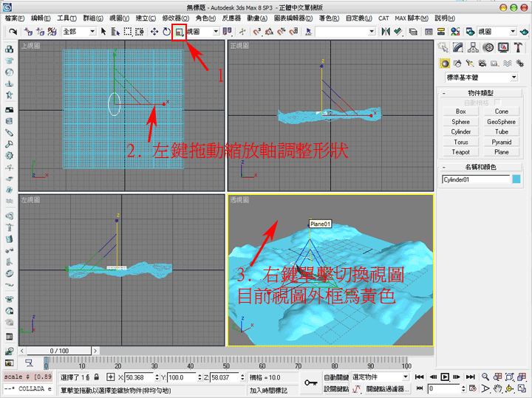The image size is (532, 398).
Task: Open the Hierarchy command panel tab
Action: point(473,47)
